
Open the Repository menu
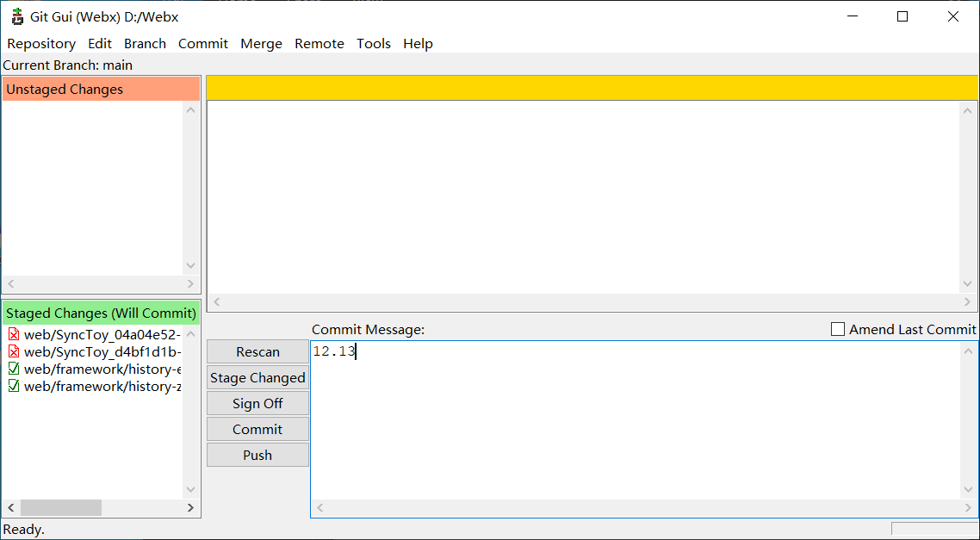point(41,44)
